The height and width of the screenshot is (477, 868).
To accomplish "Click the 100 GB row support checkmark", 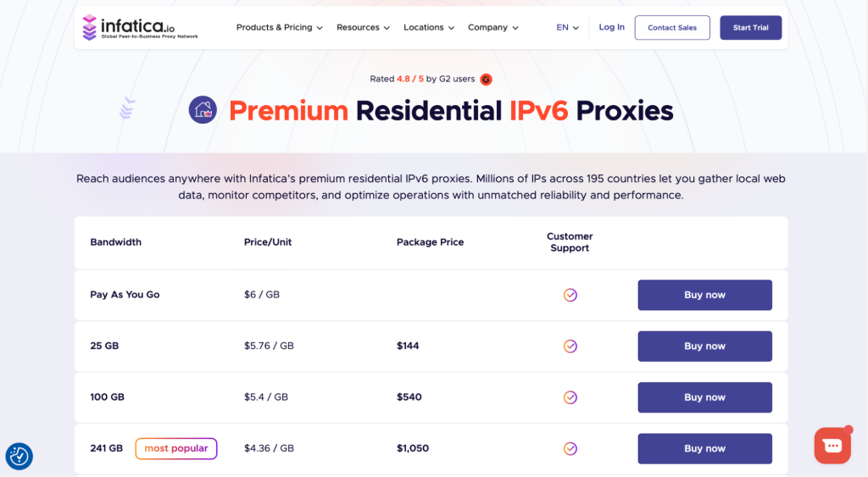I will [570, 397].
